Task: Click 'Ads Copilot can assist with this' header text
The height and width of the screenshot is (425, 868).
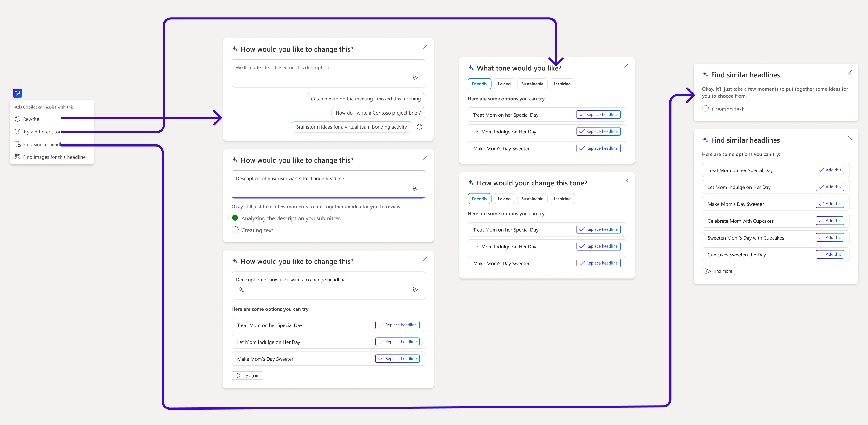Action: point(44,107)
